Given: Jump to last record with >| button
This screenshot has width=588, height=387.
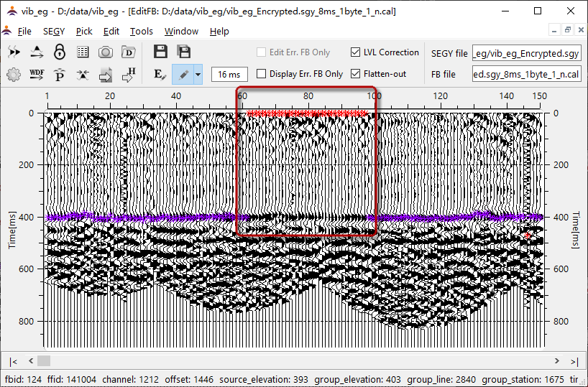Looking at the screenshot, I should pos(574,362).
